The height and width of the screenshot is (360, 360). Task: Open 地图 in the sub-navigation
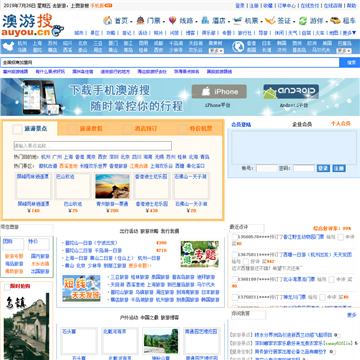(334, 33)
